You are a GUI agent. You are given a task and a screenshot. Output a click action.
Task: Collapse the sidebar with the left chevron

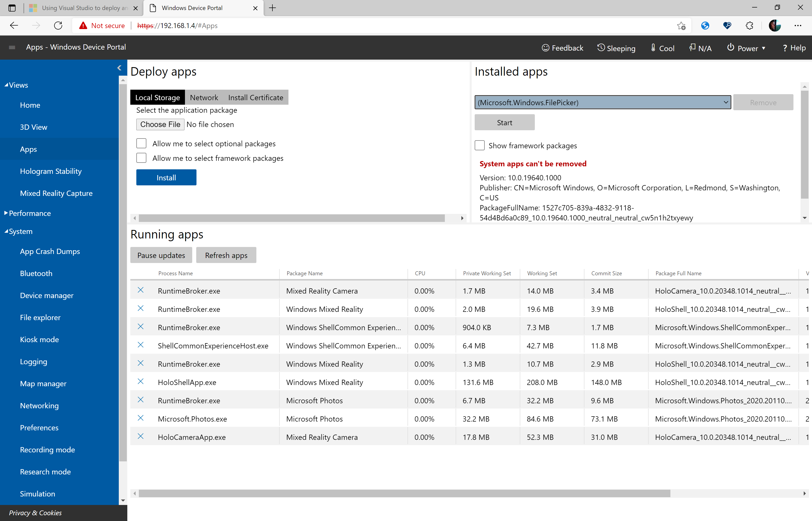tap(120, 68)
